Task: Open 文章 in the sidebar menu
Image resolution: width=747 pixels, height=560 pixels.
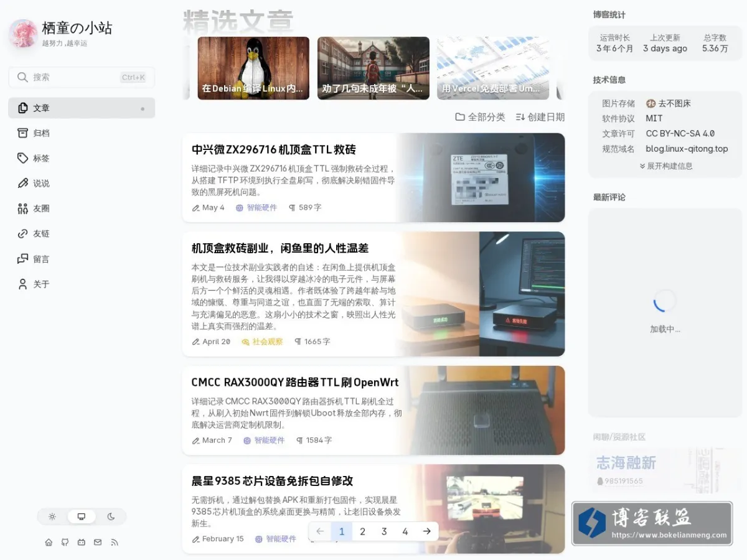Action: tap(82, 108)
